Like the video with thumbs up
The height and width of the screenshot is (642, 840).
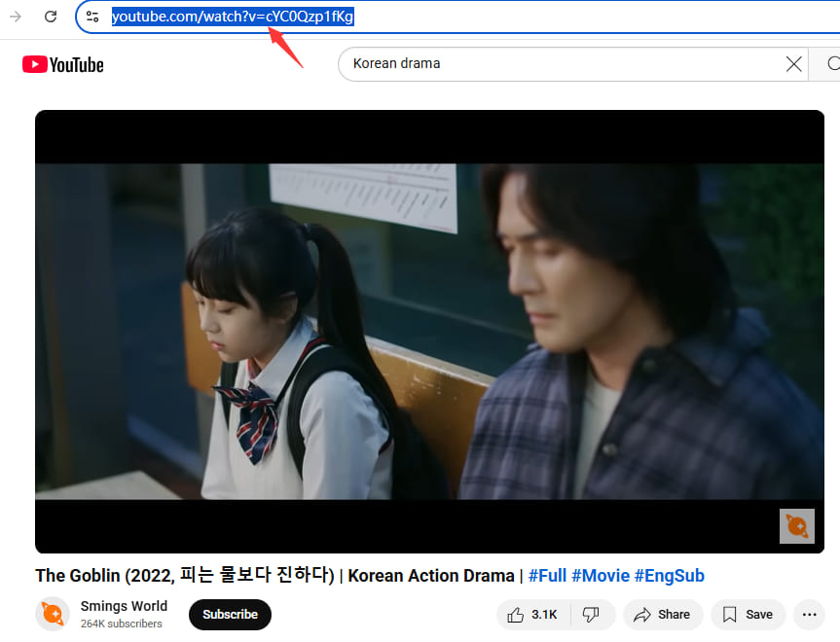[x=533, y=615]
